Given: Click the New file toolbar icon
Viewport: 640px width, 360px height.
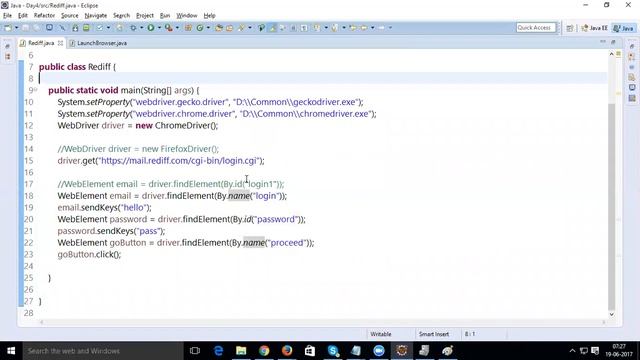Looking at the screenshot, I should click(8, 28).
